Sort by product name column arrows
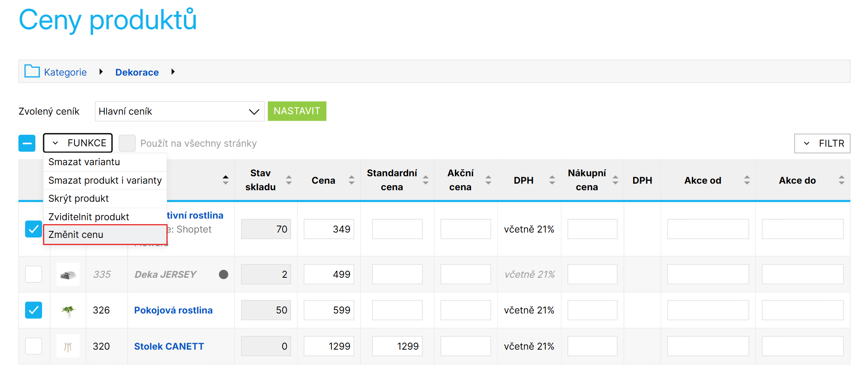 coord(225,180)
